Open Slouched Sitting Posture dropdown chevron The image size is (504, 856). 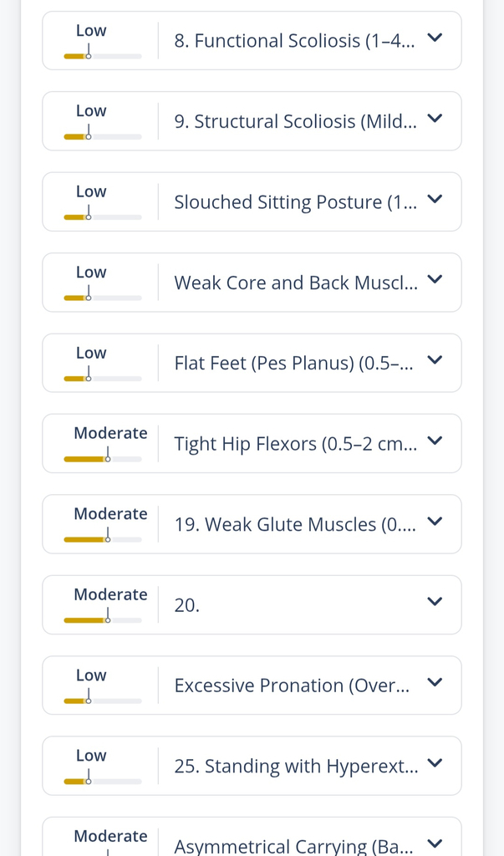click(x=434, y=200)
